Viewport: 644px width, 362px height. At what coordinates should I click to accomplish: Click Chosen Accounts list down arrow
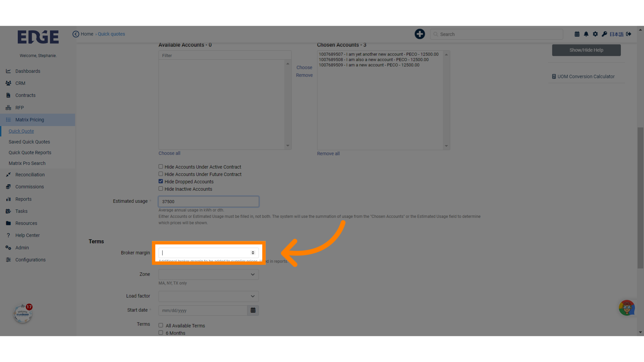pos(446,146)
